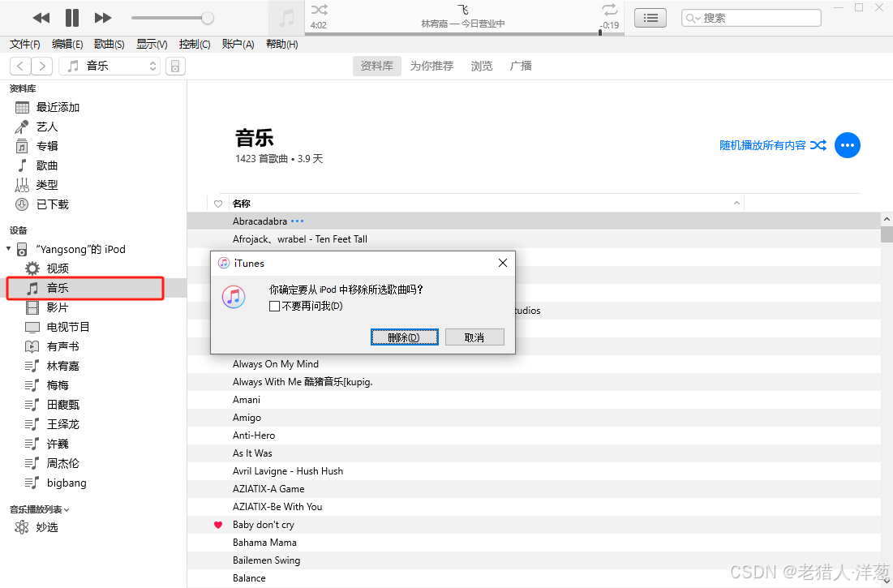Open the 妙选 Genius playlist

tap(47, 527)
